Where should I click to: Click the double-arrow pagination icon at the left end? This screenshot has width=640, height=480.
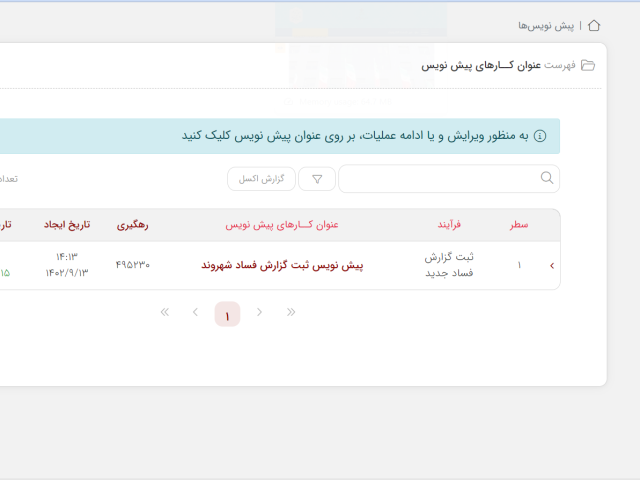[x=165, y=313]
